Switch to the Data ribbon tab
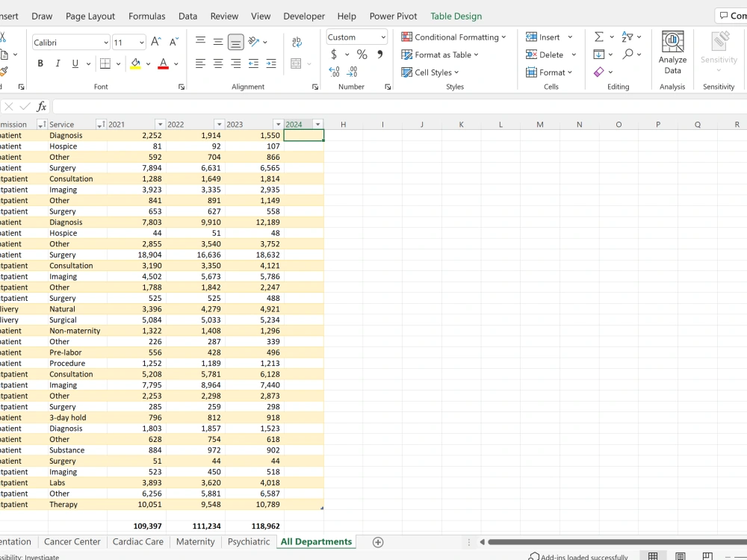The width and height of the screenshot is (747, 560). 187,16
